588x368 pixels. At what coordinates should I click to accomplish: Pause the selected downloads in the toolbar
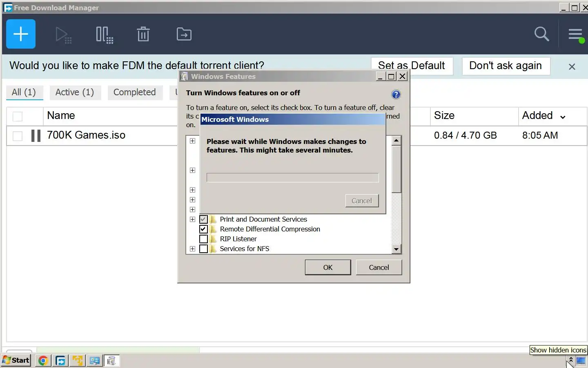pyautogui.click(x=104, y=35)
